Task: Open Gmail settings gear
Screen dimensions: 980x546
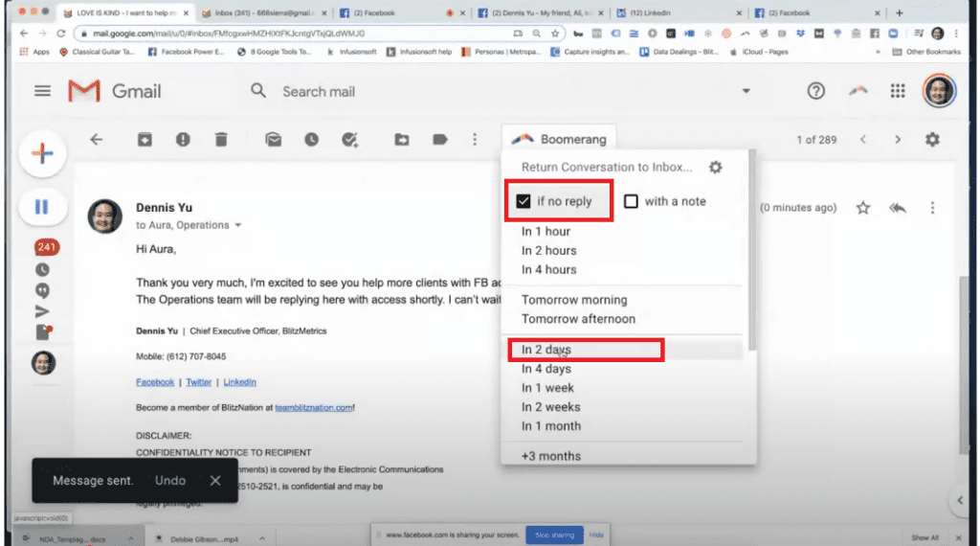Action: click(x=932, y=140)
